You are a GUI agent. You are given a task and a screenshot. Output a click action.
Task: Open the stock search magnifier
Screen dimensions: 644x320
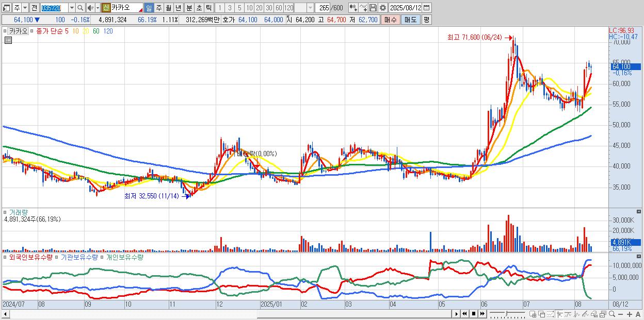click(x=81, y=8)
